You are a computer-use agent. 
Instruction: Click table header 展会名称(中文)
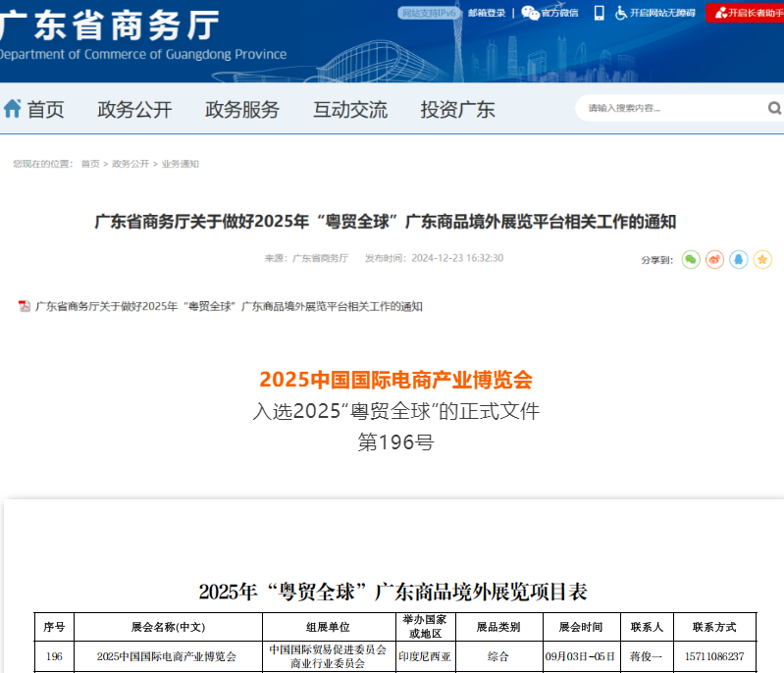pos(168,627)
